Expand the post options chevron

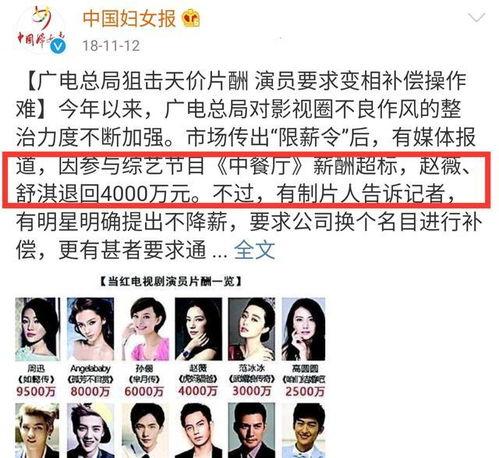tap(476, 18)
